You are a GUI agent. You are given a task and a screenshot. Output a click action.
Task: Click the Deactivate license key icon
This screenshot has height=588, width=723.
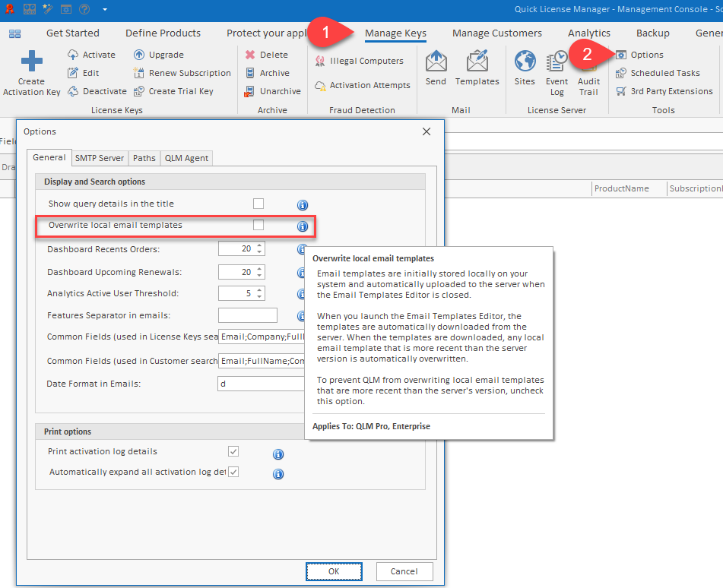pyautogui.click(x=73, y=91)
